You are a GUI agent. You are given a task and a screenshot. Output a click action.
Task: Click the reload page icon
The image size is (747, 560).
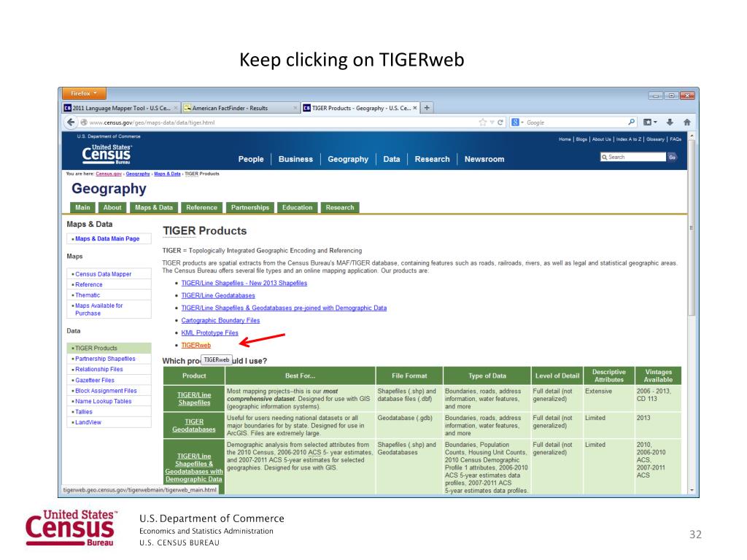pyautogui.click(x=500, y=122)
